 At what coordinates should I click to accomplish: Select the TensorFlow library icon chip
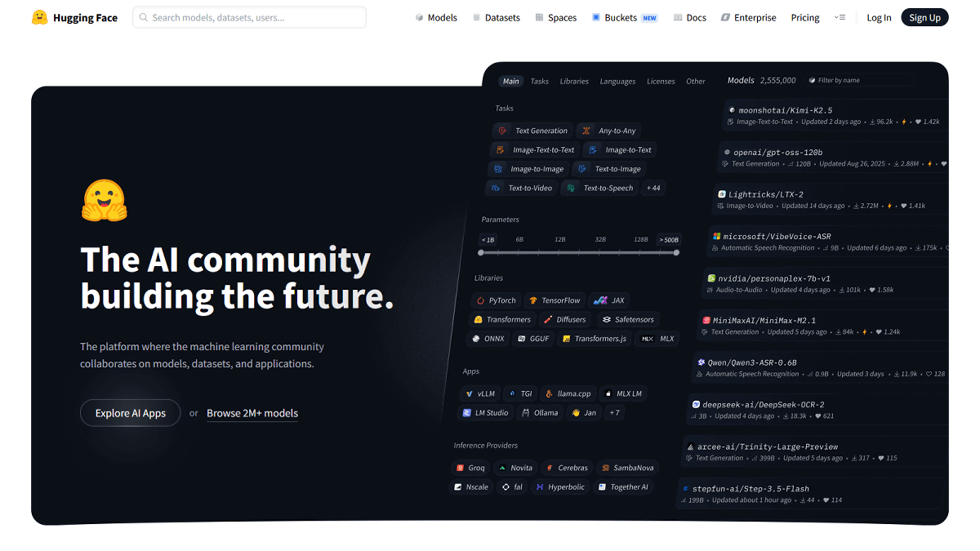[555, 300]
